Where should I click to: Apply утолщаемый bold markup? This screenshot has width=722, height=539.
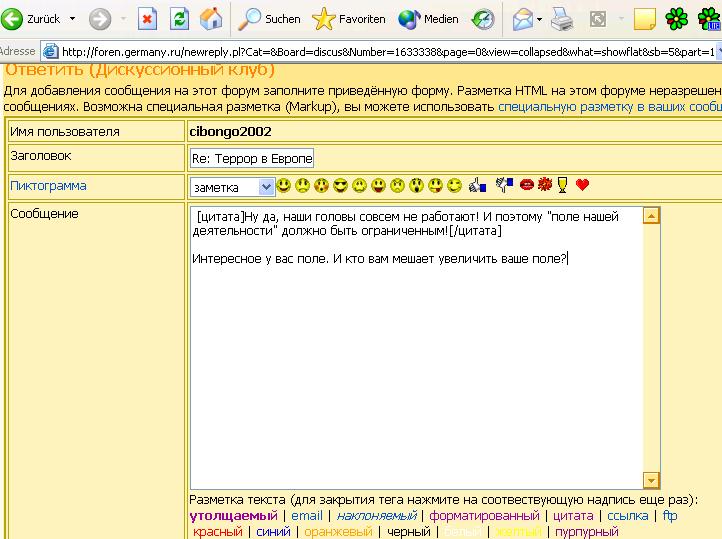(x=233, y=516)
